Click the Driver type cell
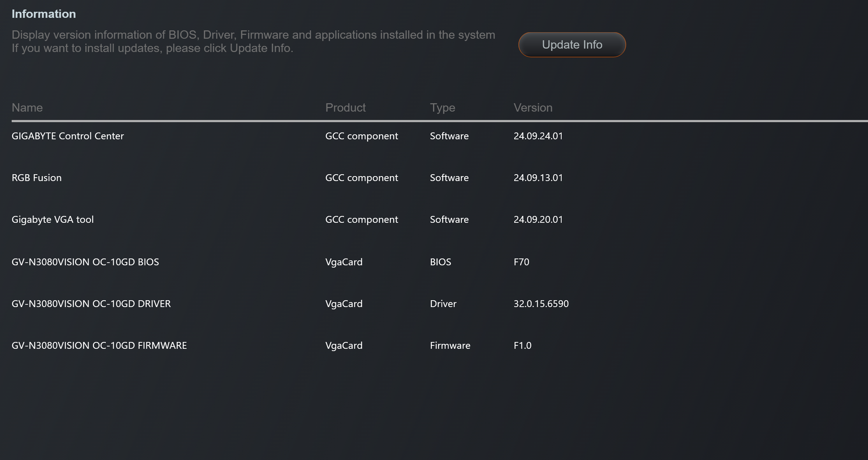Screen dimensions: 868x460 click(443, 304)
